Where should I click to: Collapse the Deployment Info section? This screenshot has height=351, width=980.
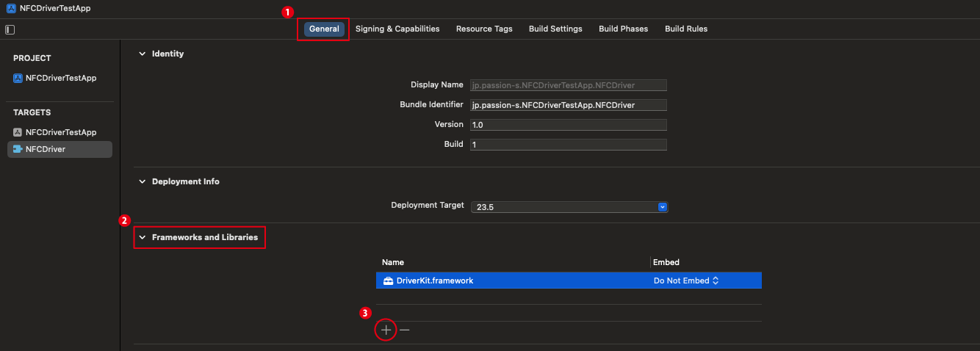pyautogui.click(x=143, y=181)
